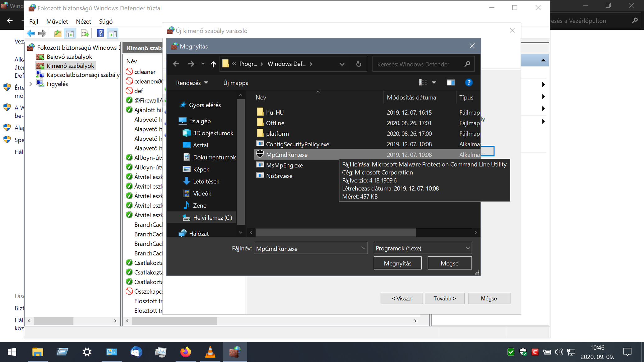The image size is (644, 362).
Task: Select the platform folder
Action: tap(273, 134)
